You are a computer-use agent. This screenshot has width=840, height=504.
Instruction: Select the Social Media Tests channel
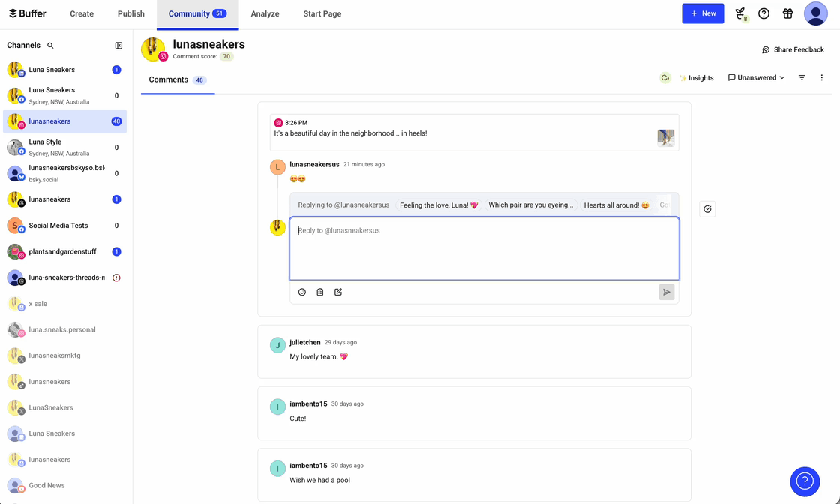point(64,226)
